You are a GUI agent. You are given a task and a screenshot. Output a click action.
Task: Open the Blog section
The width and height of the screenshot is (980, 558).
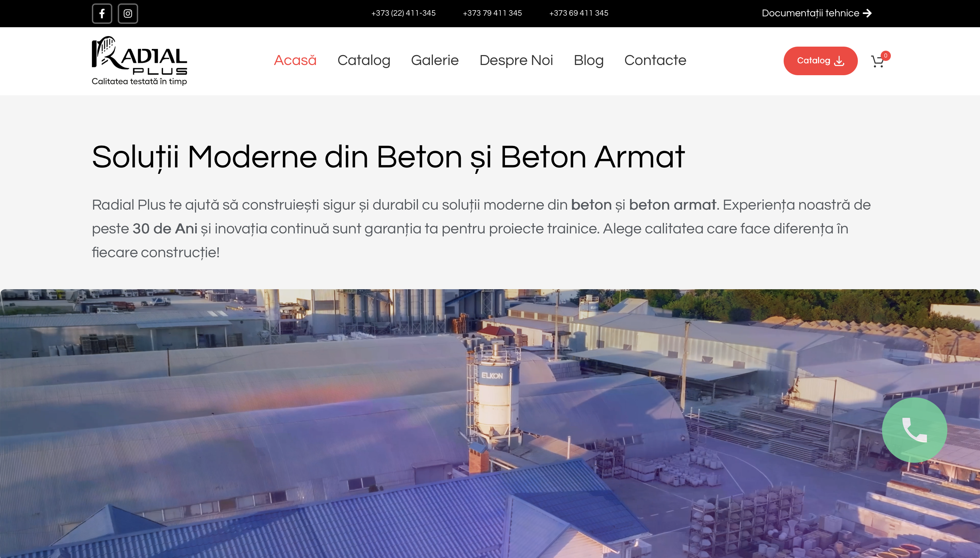coord(588,61)
